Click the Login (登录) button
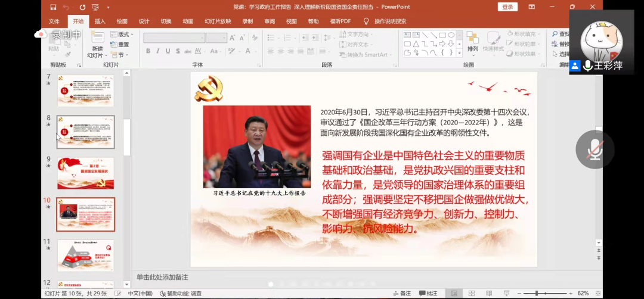The width and height of the screenshot is (644, 299). (x=507, y=7)
